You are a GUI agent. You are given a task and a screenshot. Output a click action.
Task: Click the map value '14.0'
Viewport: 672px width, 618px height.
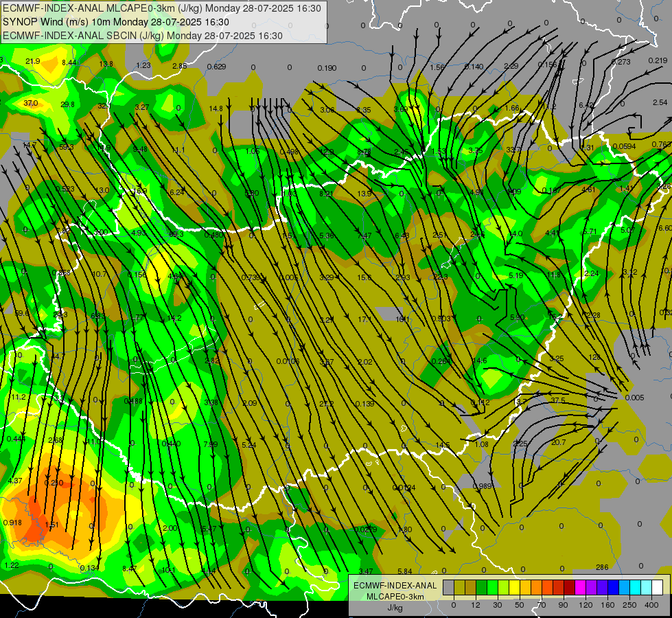coord(515,233)
